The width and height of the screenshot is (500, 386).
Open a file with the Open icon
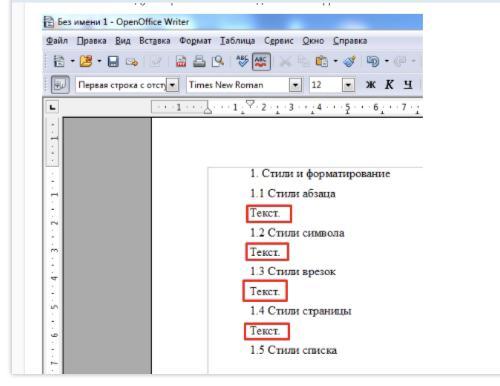86,62
